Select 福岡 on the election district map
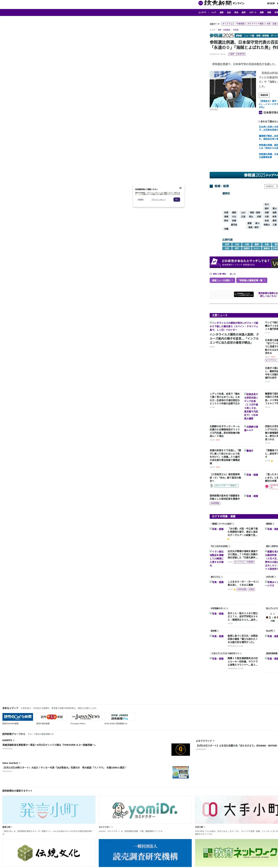This screenshot has height=868, width=278. click(234, 213)
